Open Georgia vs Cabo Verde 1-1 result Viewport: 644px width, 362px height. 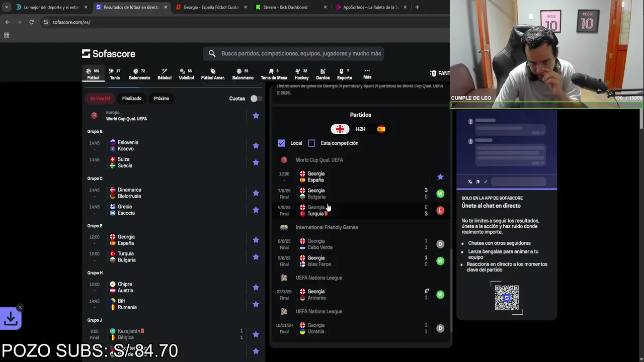[361, 244]
